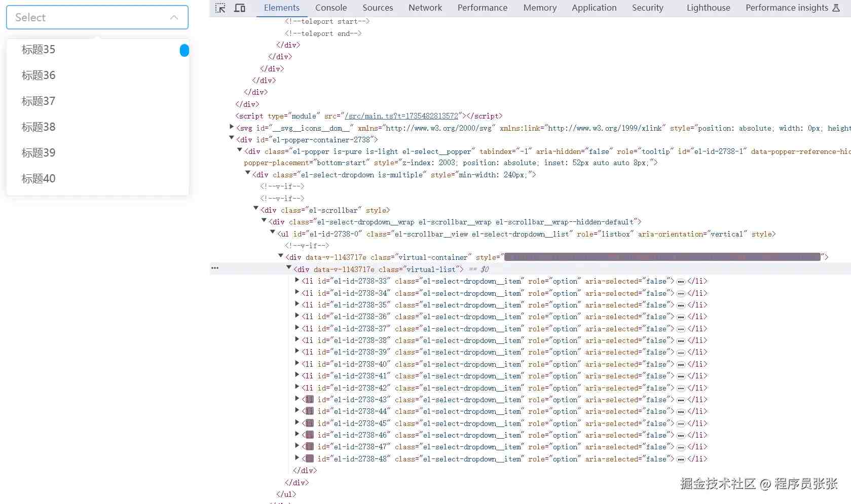Switch to the Security tab
Screen dimensions: 851x504
[647, 8]
